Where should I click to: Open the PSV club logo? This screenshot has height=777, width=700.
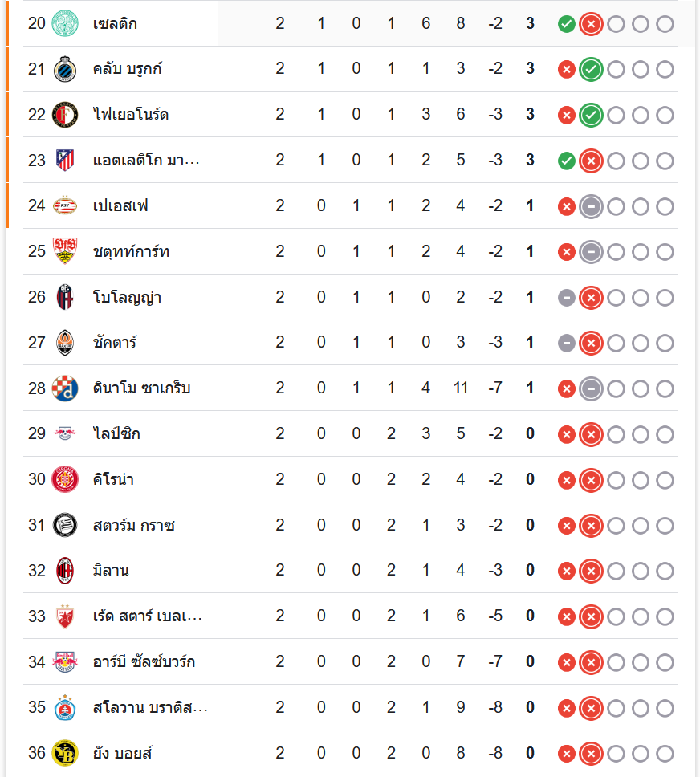click(x=64, y=206)
